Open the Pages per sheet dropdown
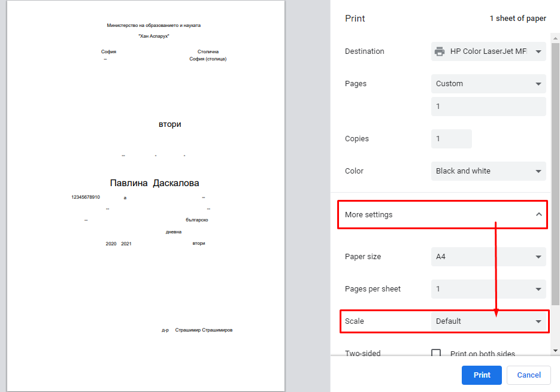This screenshot has height=392, width=560. point(488,289)
